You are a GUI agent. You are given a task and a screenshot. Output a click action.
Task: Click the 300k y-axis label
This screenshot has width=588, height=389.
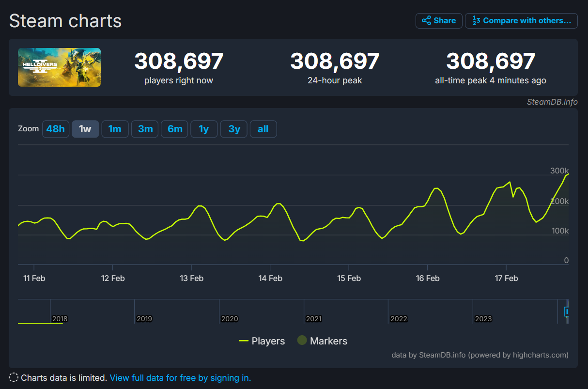[559, 171]
